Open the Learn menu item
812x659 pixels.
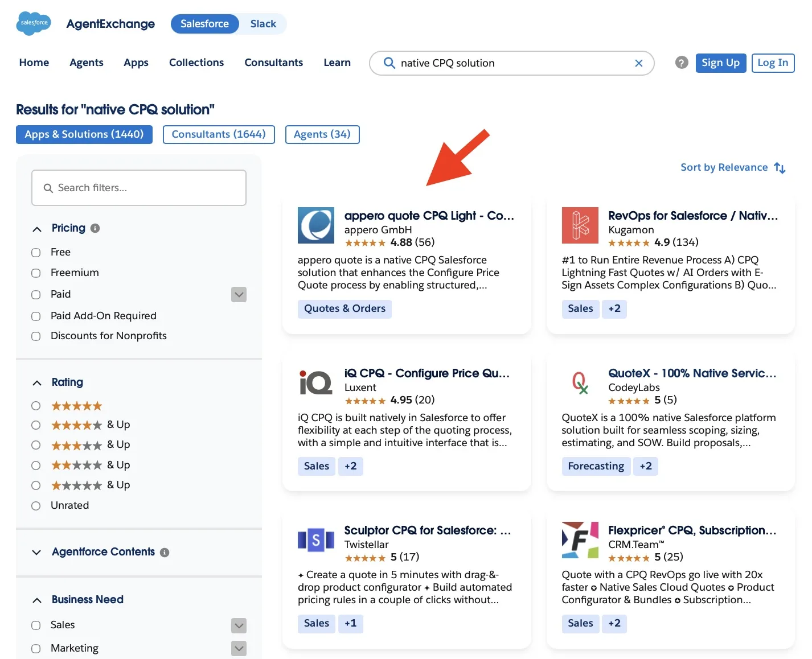click(337, 63)
